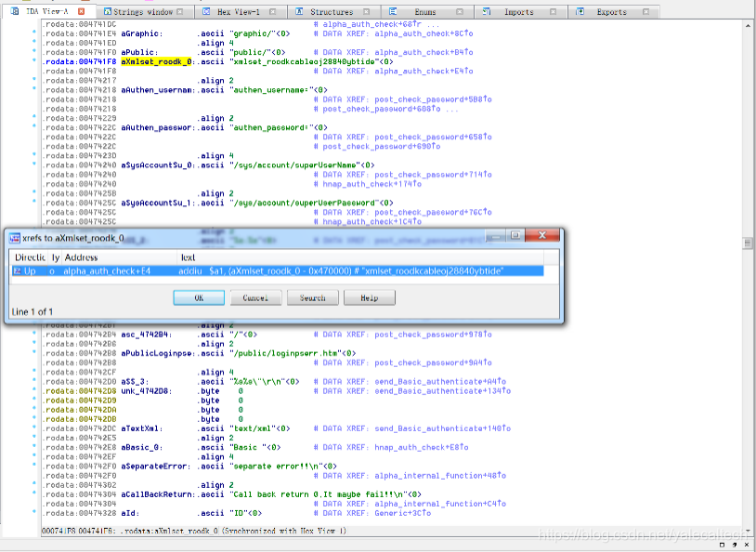Sort xrefs by Direction column header
Screen dimensions: 756x552
[x=30, y=257]
